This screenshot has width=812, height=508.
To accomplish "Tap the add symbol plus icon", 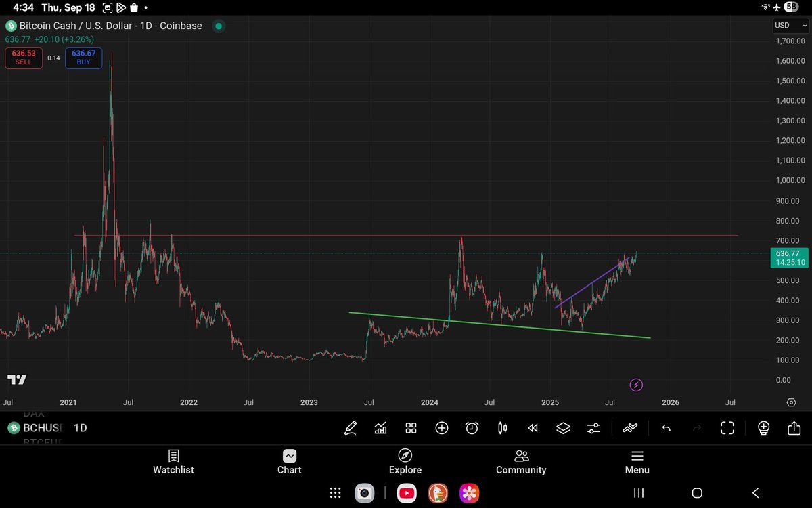I will tap(442, 428).
